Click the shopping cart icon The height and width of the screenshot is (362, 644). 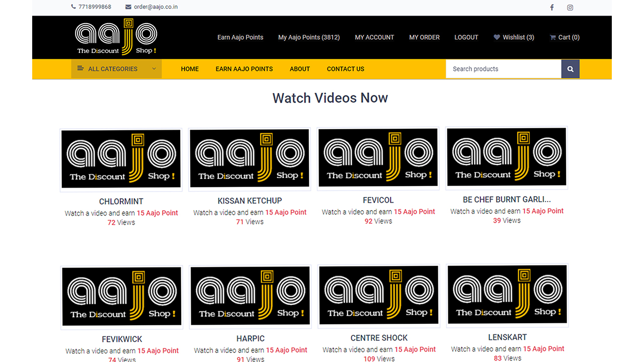pyautogui.click(x=552, y=37)
